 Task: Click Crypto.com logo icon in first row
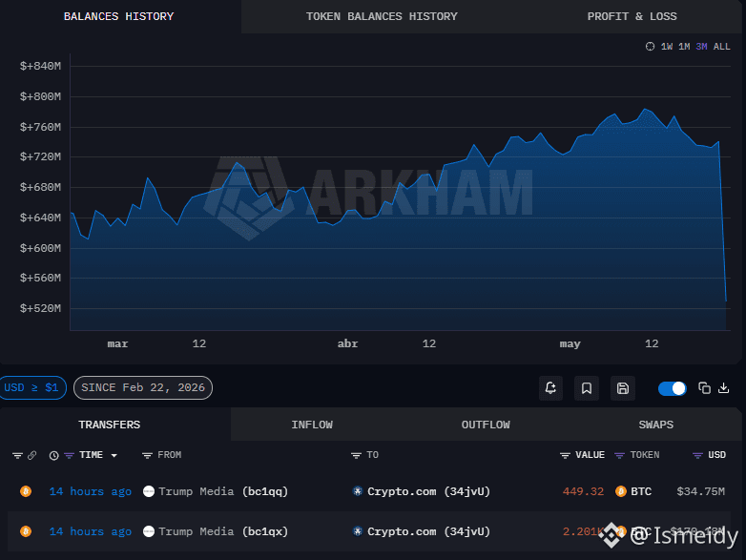[x=358, y=491]
